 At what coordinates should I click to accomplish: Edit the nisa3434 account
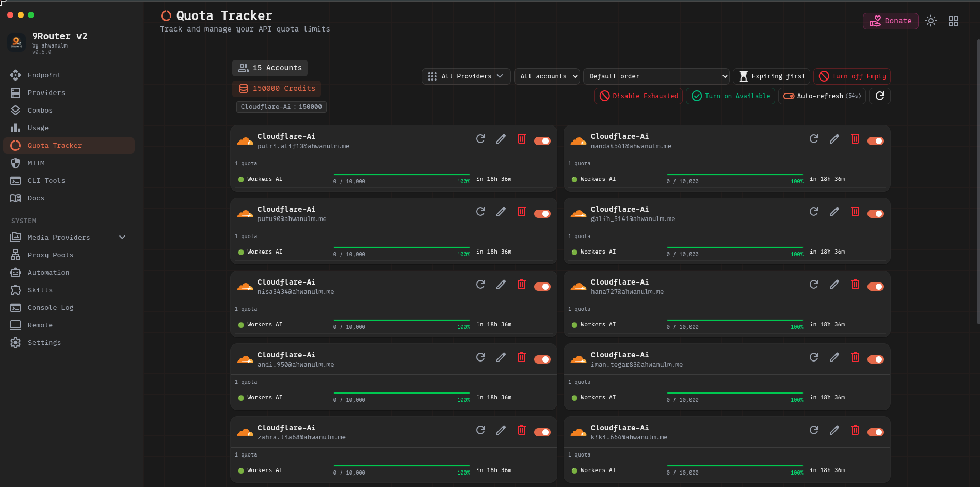coord(501,285)
